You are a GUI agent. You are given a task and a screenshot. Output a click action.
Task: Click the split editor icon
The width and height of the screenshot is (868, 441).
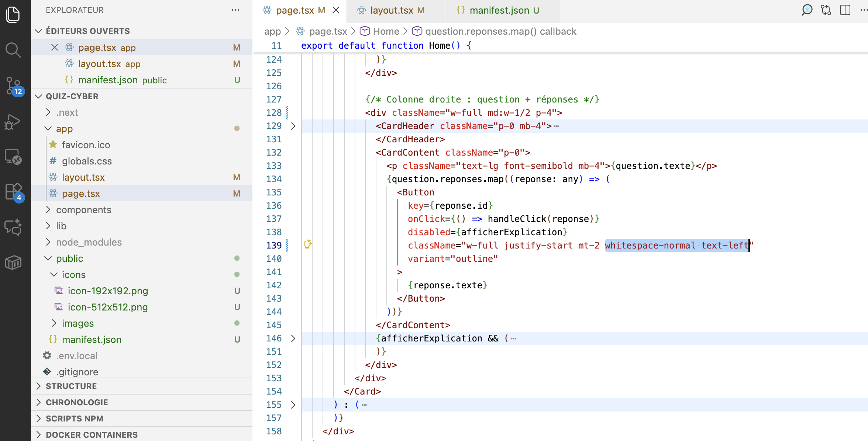point(845,10)
